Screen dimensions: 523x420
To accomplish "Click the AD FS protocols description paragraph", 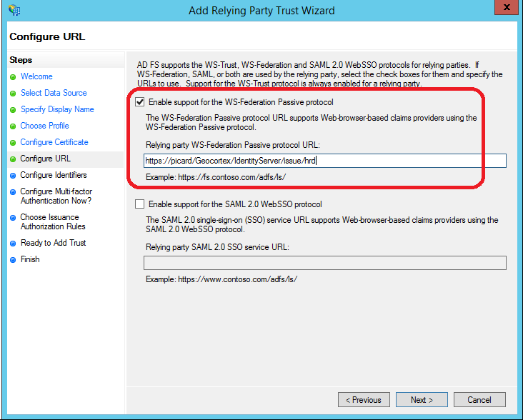I will tap(319, 74).
